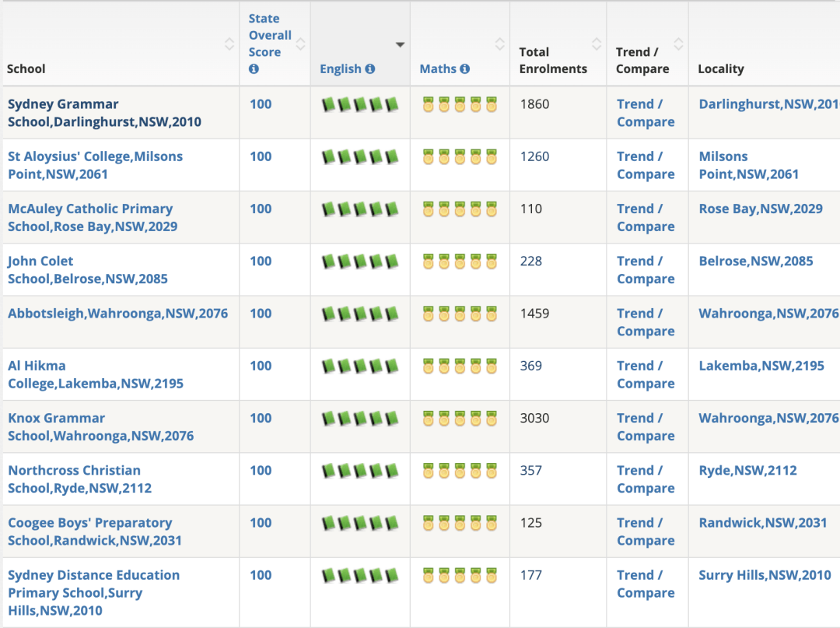Open Milsons Point, NSW, 2061 locality link
Screen dimensions: 840x628
(x=748, y=166)
